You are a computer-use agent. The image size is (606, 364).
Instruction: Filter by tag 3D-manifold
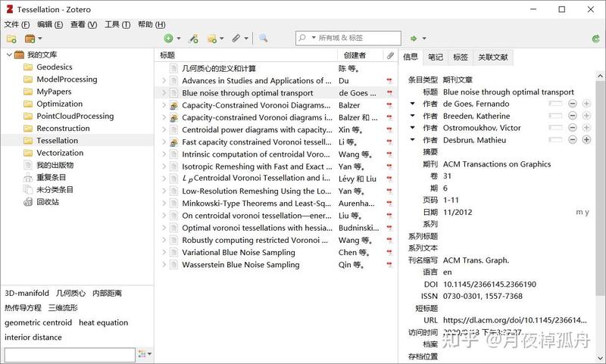tap(27, 293)
